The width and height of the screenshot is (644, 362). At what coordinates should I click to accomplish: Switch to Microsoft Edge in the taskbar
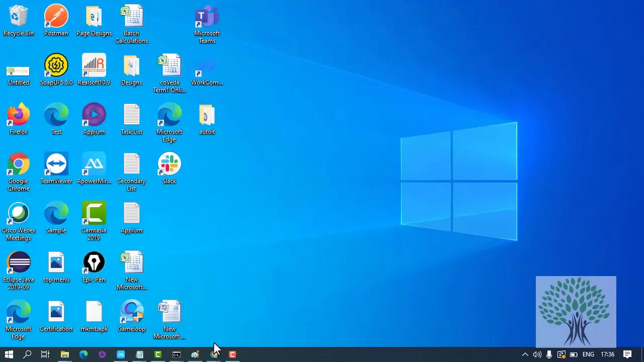pos(83,354)
